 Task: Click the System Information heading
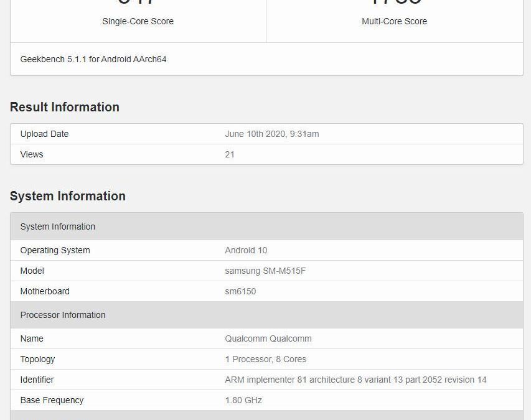point(67,196)
